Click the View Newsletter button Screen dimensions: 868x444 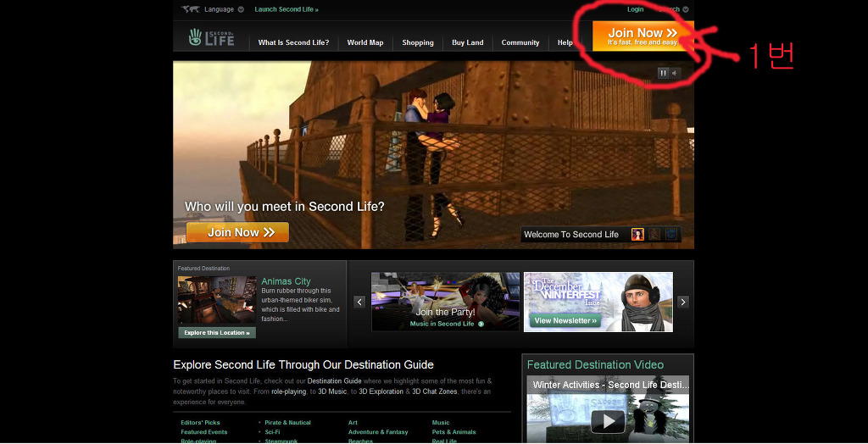[565, 320]
